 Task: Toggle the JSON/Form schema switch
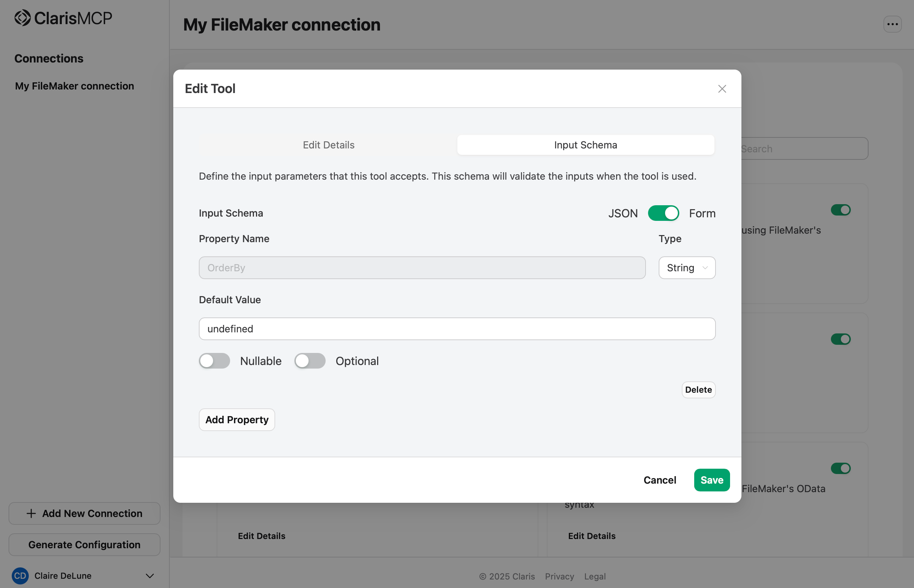coord(663,213)
